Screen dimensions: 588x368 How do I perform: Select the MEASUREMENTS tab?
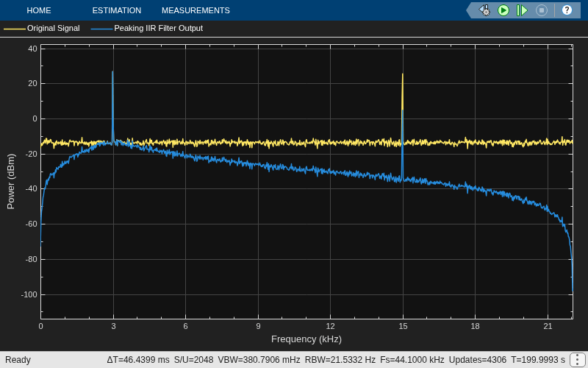point(196,10)
